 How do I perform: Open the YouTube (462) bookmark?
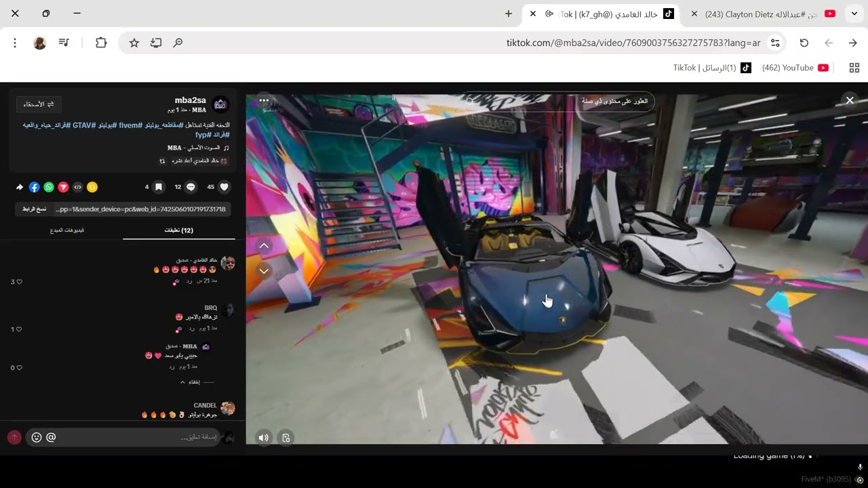795,68
